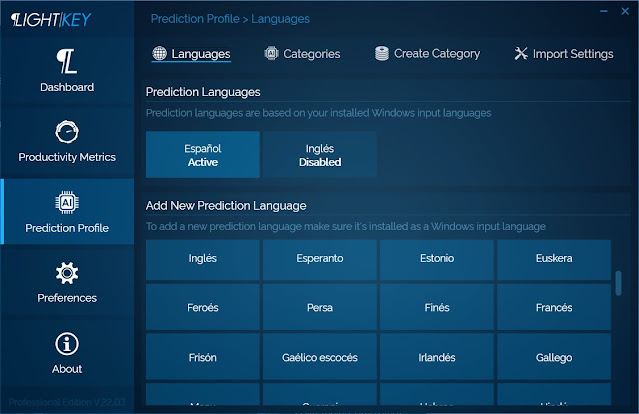
Task: Minimize the Lightkey window
Action: (604, 11)
